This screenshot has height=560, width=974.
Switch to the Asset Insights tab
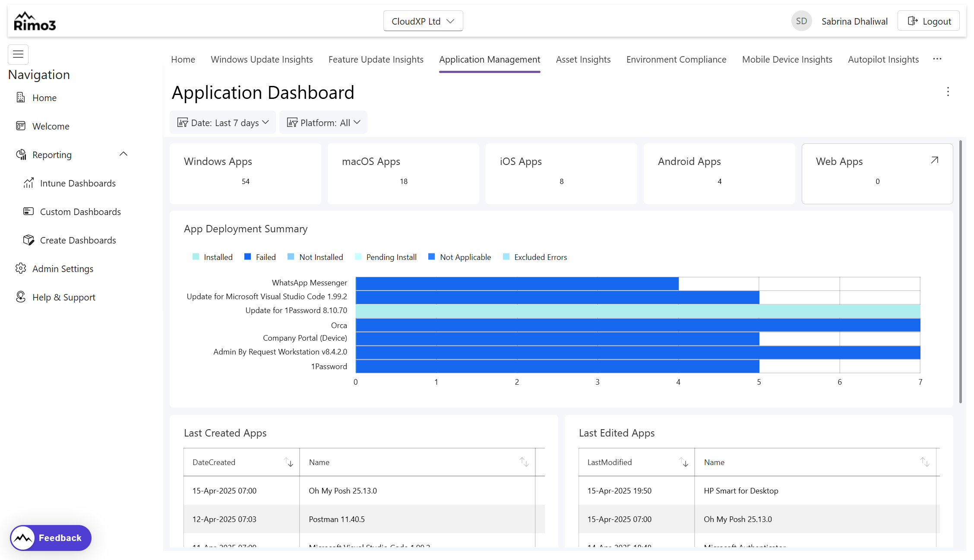(x=583, y=60)
